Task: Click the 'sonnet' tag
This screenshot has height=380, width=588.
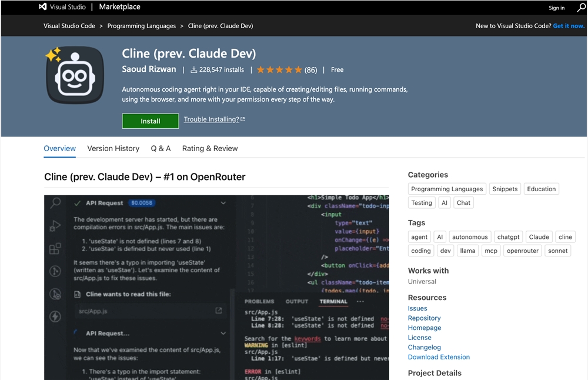Action: pyautogui.click(x=558, y=251)
